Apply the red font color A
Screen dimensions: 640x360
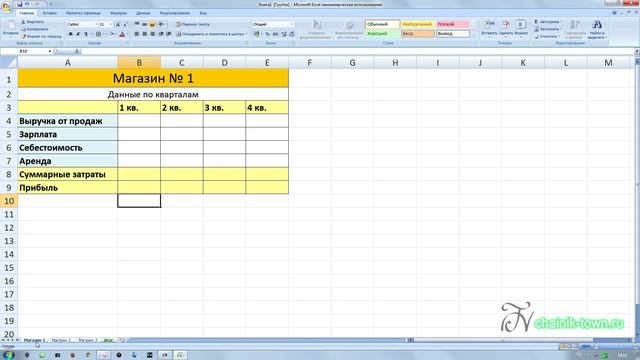pos(122,34)
